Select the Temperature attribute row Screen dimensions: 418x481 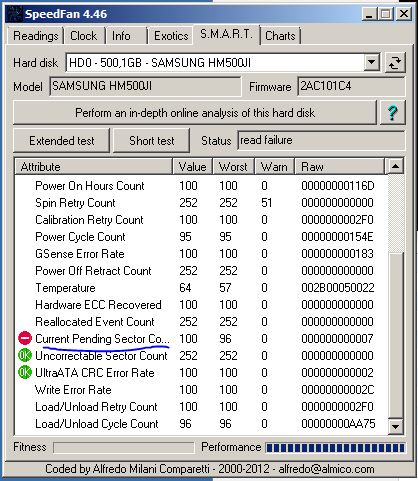point(201,288)
